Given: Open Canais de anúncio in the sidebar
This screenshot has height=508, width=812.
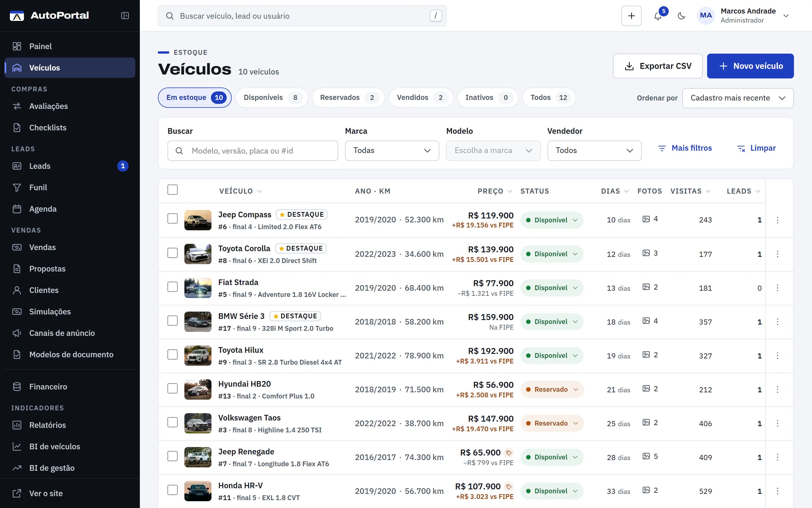Looking at the screenshot, I should point(70,333).
